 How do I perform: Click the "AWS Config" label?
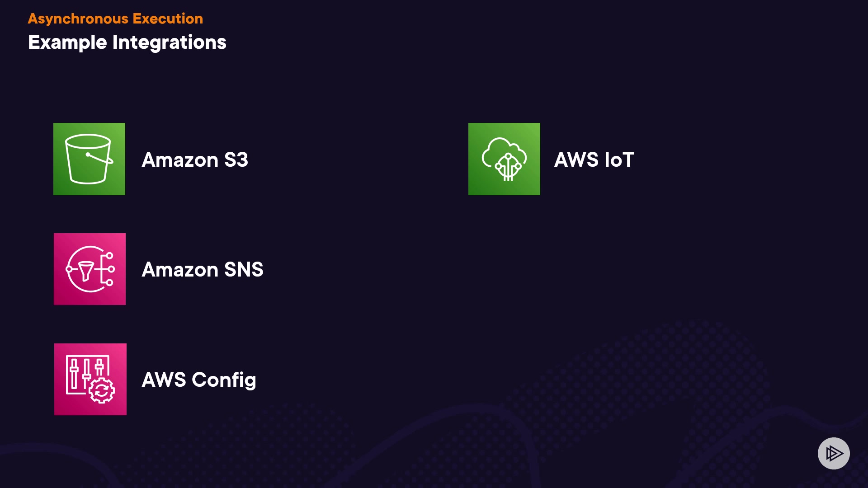199,380
